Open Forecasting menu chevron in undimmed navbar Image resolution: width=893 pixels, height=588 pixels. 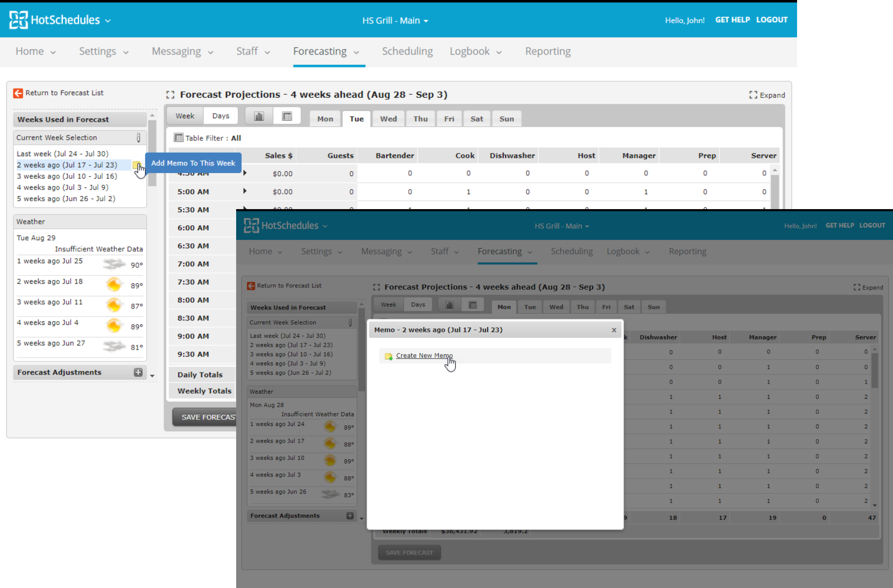[357, 52]
